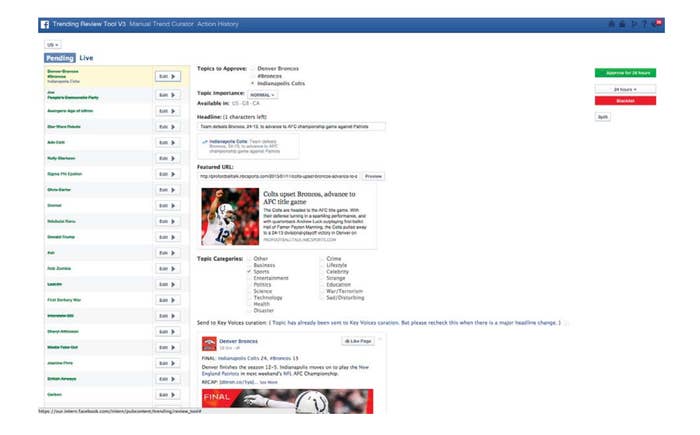700x435 pixels.
Task: Open Action History in header
Action: point(218,24)
